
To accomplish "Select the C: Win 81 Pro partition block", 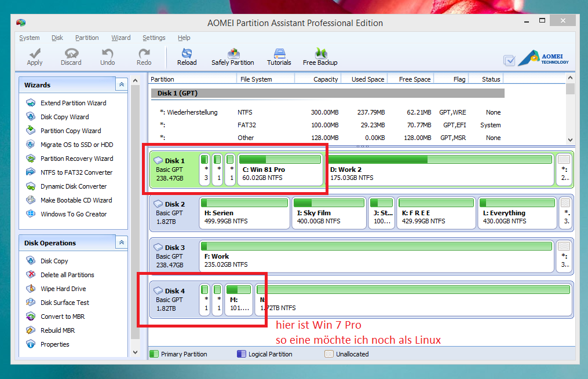I will point(280,170).
